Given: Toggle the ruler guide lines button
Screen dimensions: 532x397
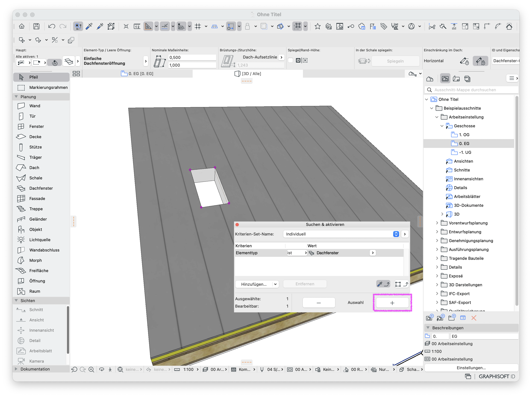Looking at the screenshot, I should (148, 26).
